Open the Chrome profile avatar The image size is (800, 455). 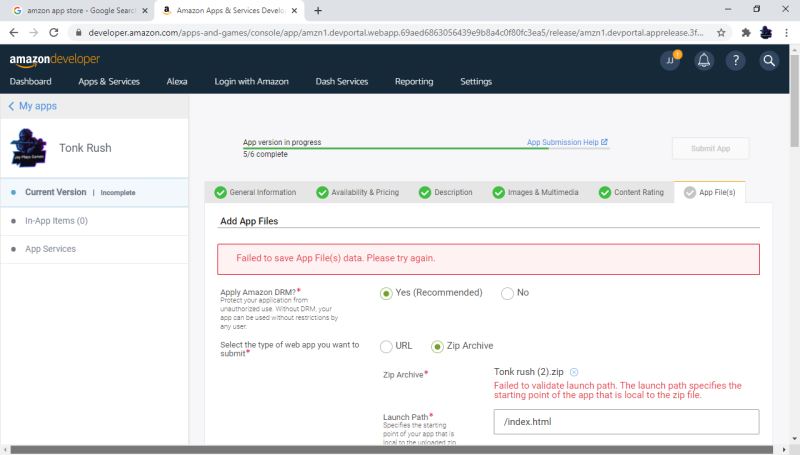point(766,33)
